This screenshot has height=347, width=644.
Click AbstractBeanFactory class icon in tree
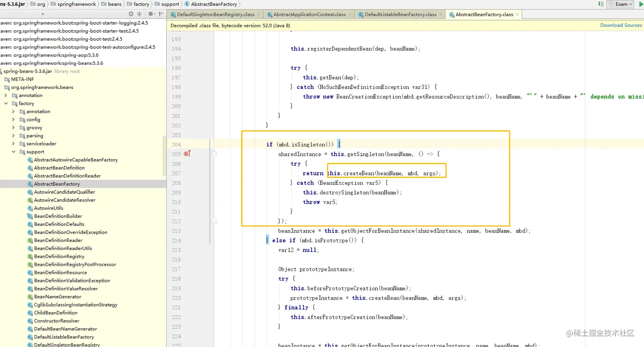(30, 184)
